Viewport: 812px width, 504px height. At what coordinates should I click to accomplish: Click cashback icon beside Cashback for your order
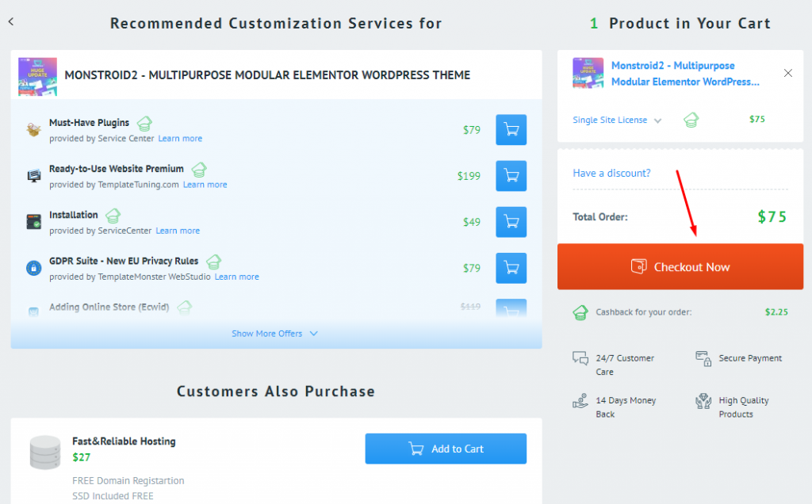[x=580, y=312]
